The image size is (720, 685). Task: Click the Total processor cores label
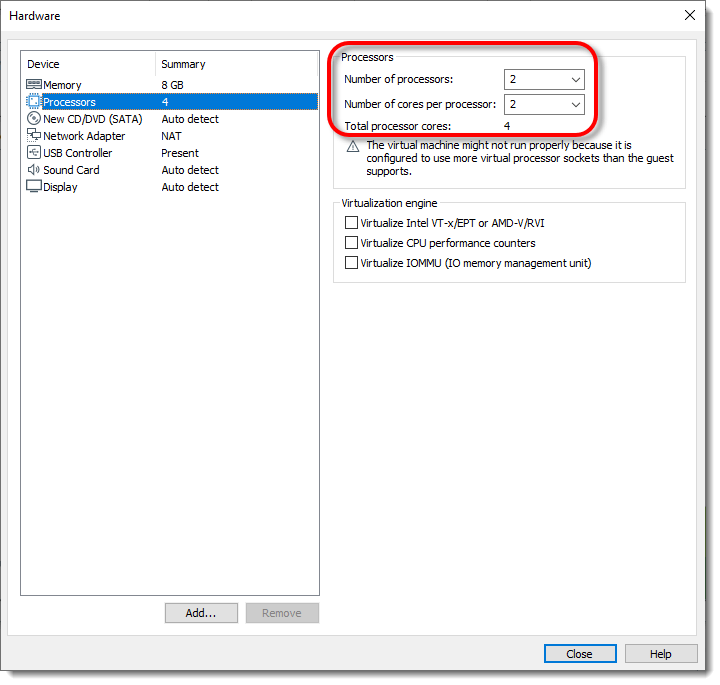tap(398, 126)
